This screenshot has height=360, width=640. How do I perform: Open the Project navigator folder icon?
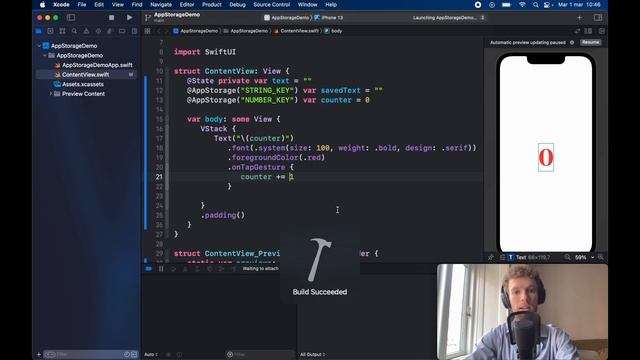[38, 31]
